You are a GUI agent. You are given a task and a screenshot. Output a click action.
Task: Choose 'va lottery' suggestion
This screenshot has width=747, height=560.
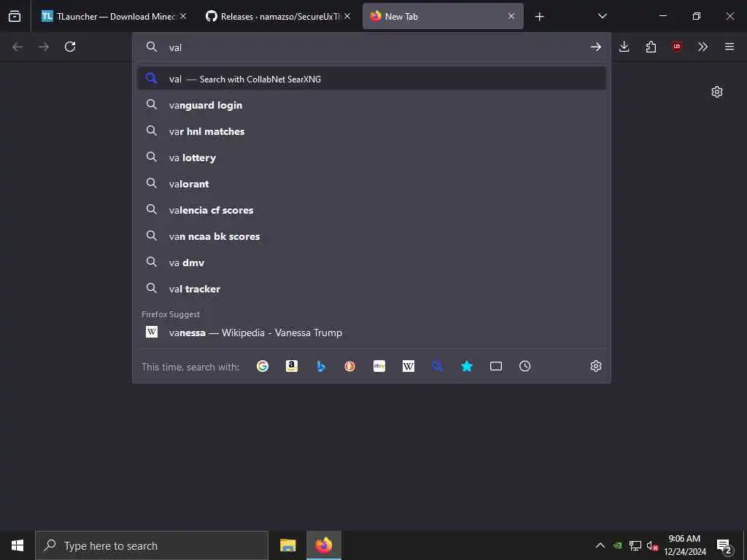tap(371, 157)
